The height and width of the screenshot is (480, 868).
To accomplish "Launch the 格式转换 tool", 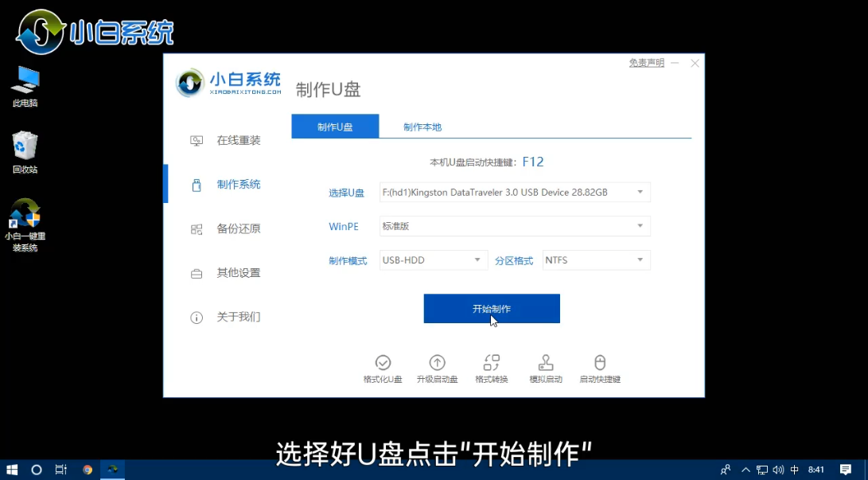I will (x=492, y=369).
